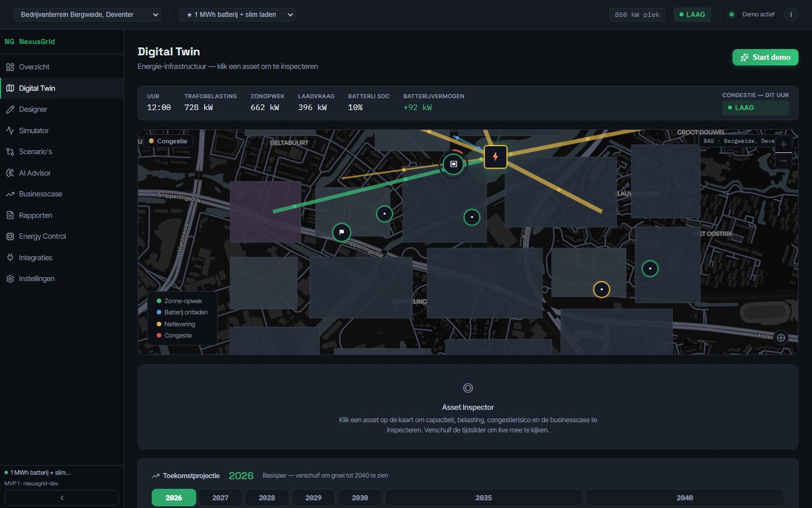This screenshot has width=812, height=508.
Task: Toggle the LAAG congestion badge in header
Action: 692,15
